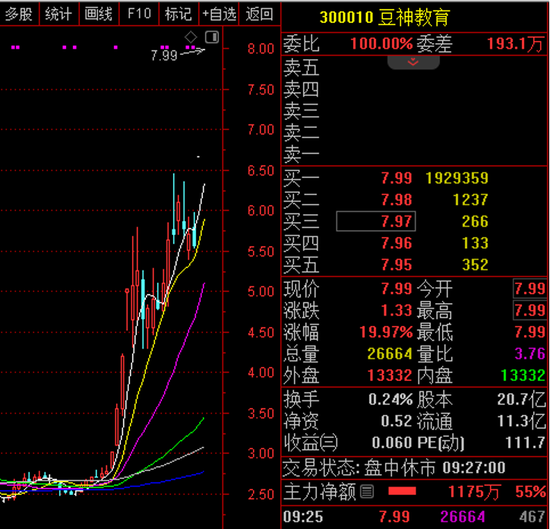Viewport: 550px width, 529px height.
Task: Click the red 主力净额 bar indicator
Action: (x=402, y=491)
